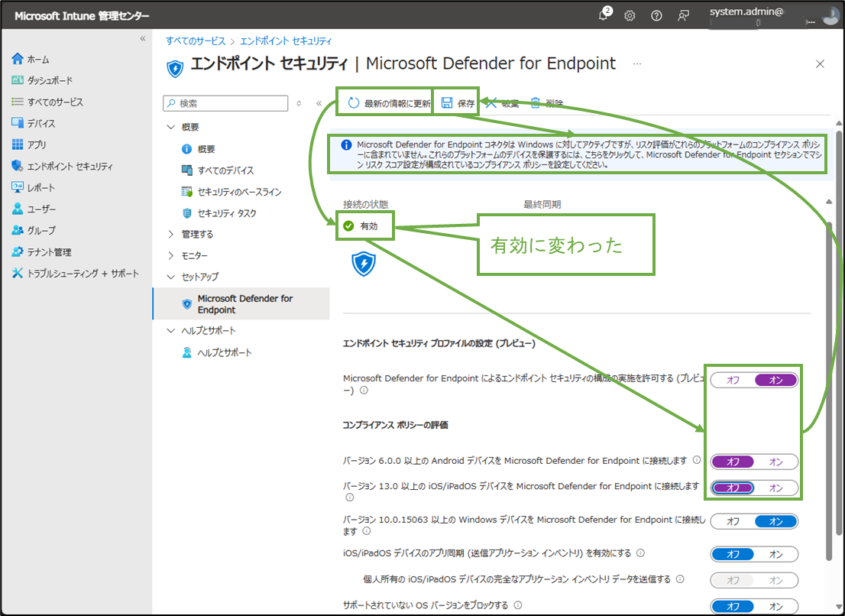
Task: Open すべてのサービス in left menu
Action: pos(56,102)
